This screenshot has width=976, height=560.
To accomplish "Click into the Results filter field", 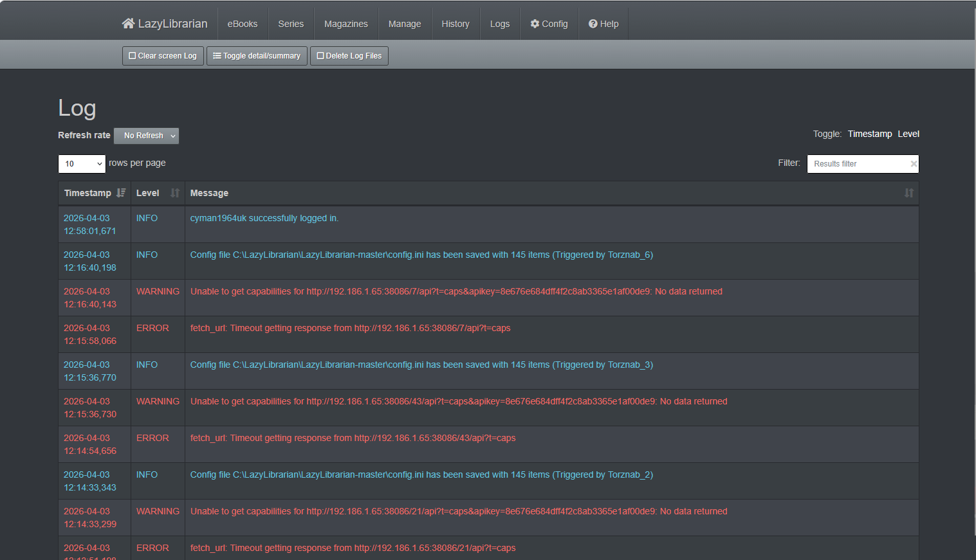I will 857,164.
